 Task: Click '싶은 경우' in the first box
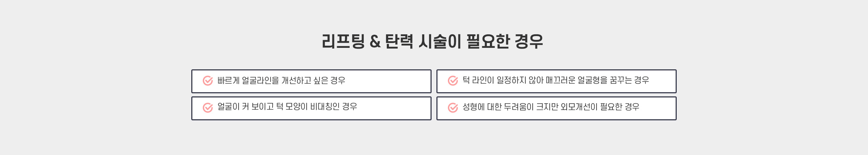[329, 80]
